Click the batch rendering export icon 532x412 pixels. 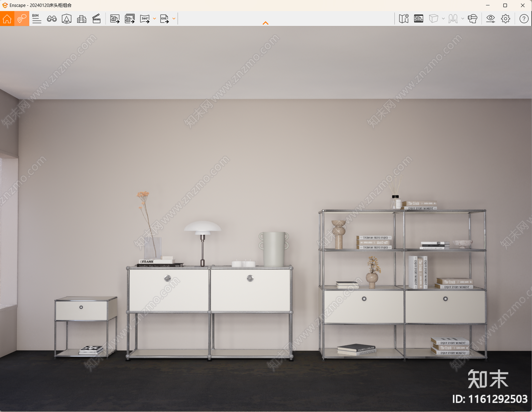(130, 19)
